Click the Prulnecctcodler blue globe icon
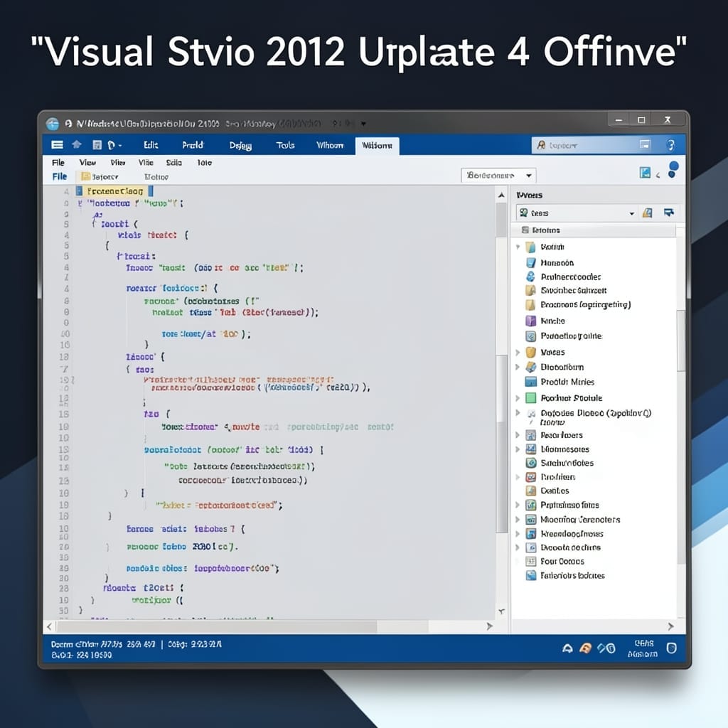This screenshot has width=728, height=728. 530,277
